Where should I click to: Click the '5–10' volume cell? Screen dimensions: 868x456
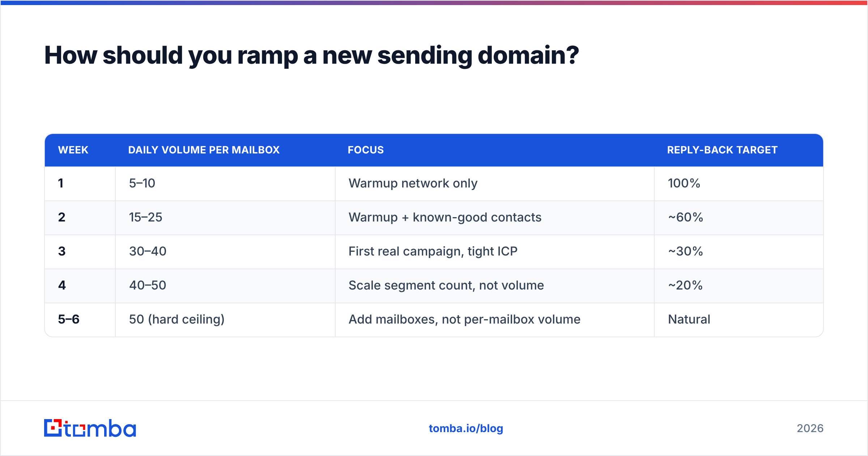coord(225,183)
